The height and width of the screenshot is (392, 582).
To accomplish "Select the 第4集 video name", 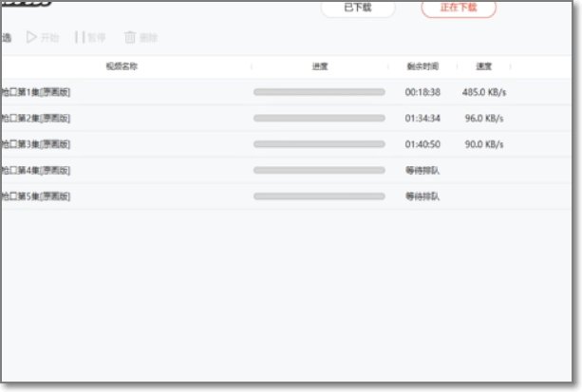I will 36,171.
